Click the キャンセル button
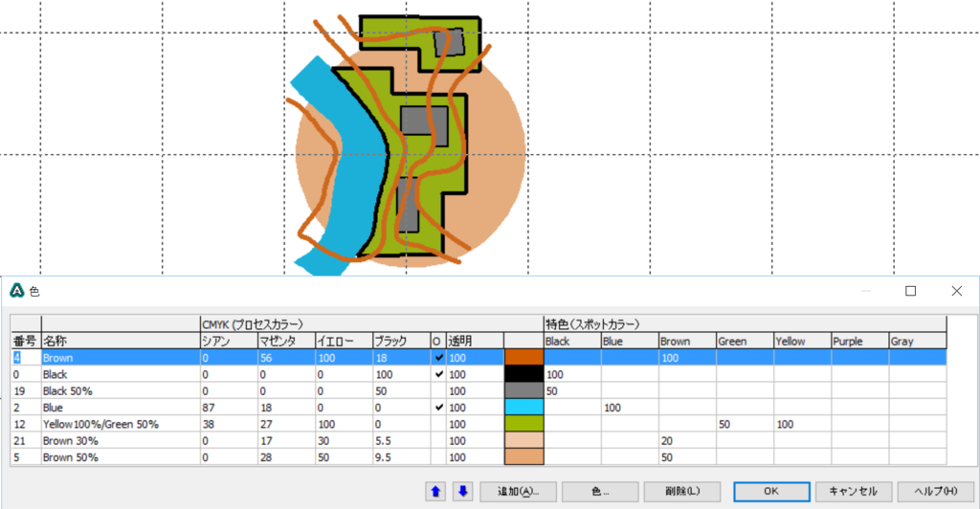The image size is (980, 509). pyautogui.click(x=854, y=492)
